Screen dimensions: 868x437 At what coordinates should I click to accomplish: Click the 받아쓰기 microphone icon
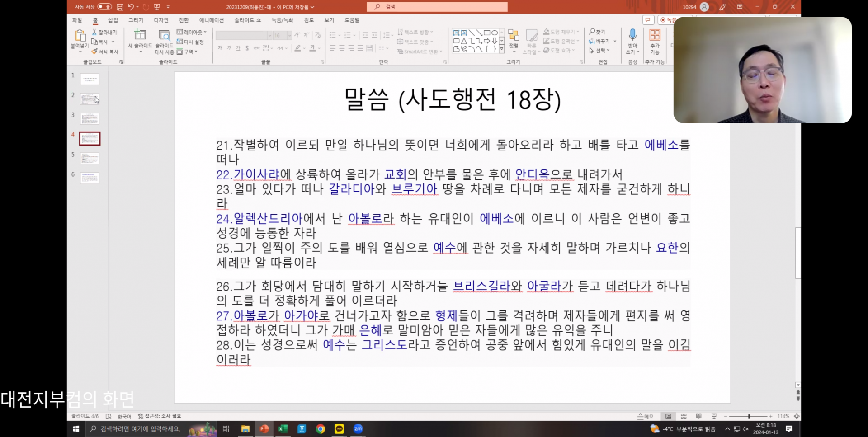click(x=632, y=35)
